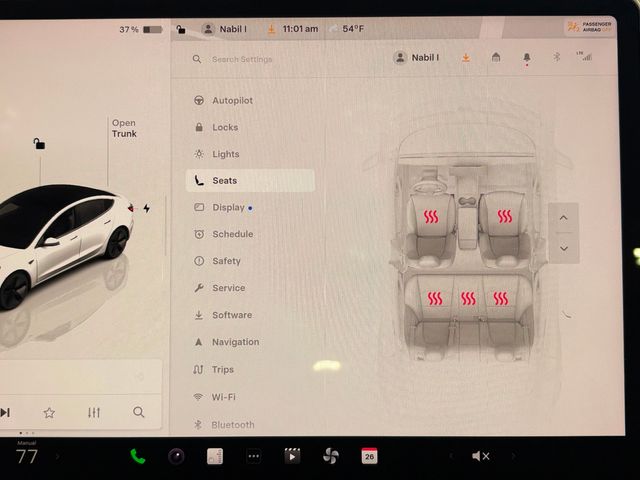Image resolution: width=640 pixels, height=480 pixels.
Task: Unmute the volume speaker icon
Action: pos(480,456)
